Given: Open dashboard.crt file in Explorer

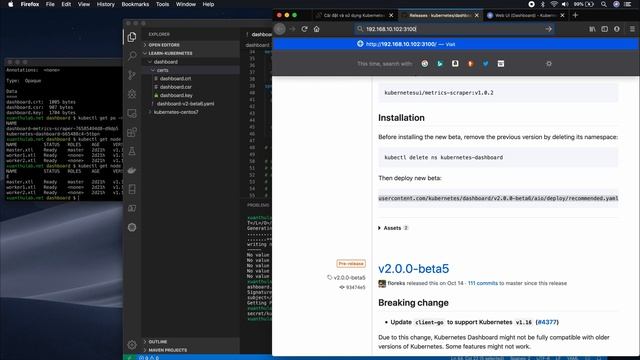Looking at the screenshot, I should click(x=176, y=78).
